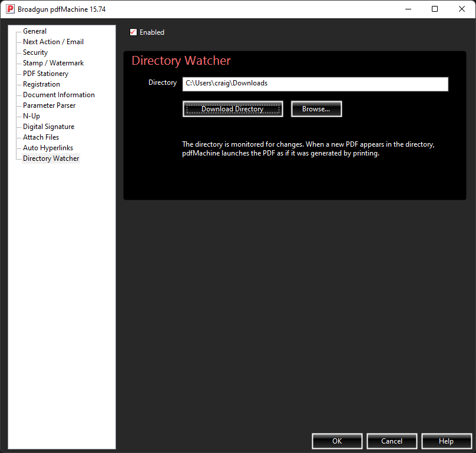The width and height of the screenshot is (476, 453).
Task: Go to Security settings
Action: coord(35,52)
